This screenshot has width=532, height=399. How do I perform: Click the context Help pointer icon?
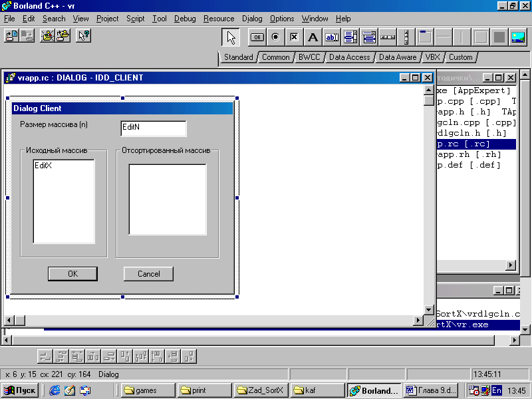pos(83,36)
